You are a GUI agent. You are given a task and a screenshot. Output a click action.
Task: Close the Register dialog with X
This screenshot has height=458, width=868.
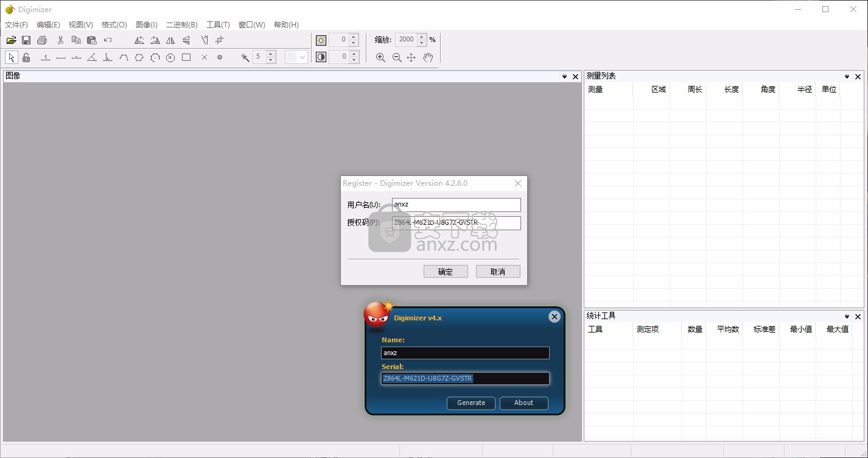pos(518,183)
